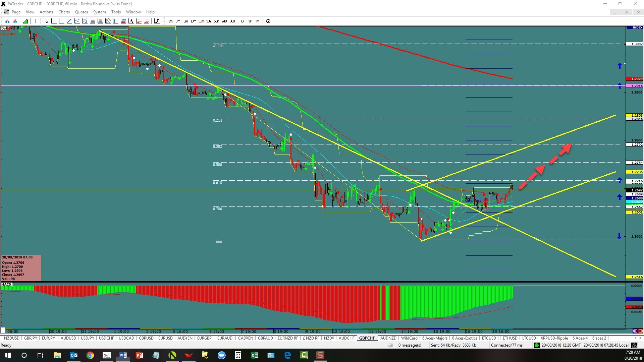644x362 pixels.
Task: Open the messages envelope icon in status bar
Action: [390, 345]
